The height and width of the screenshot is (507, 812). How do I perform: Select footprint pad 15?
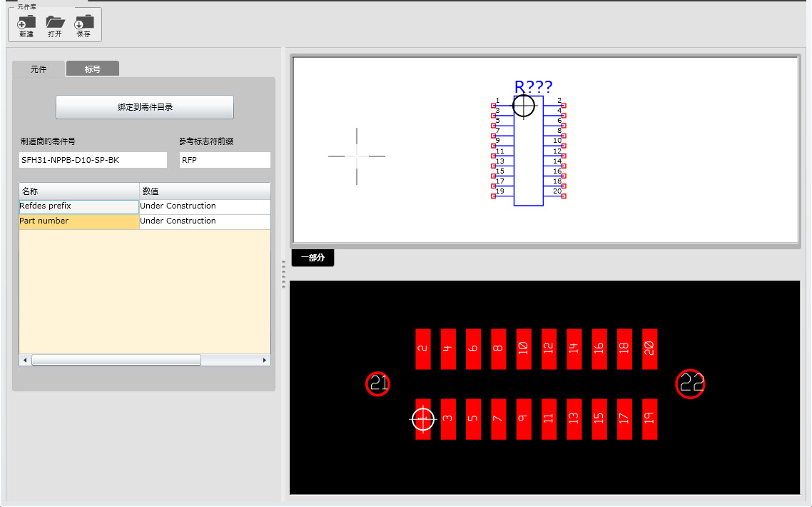(x=599, y=419)
